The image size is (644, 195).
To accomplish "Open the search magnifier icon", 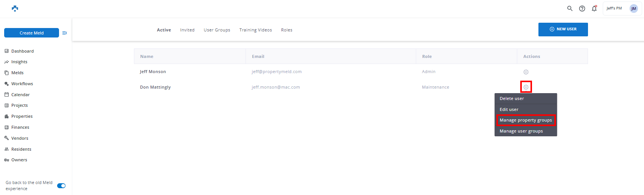I will (x=569, y=8).
